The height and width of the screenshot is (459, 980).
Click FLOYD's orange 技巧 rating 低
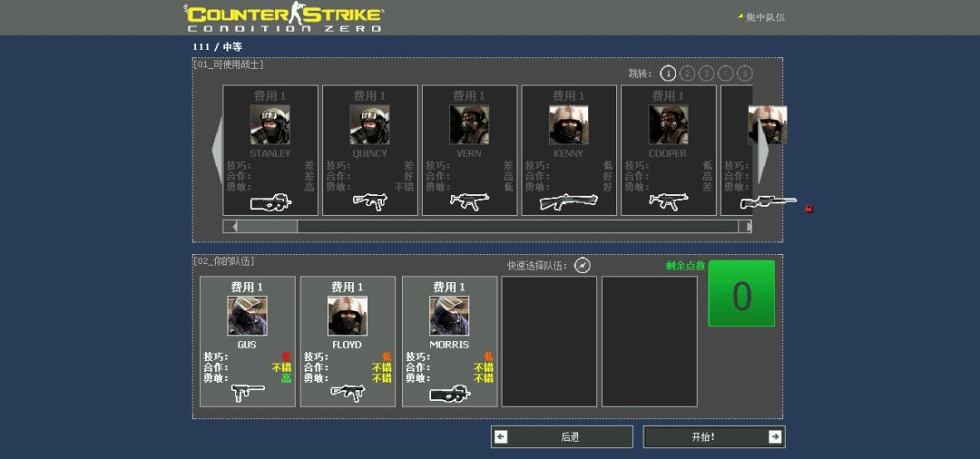[387, 356]
